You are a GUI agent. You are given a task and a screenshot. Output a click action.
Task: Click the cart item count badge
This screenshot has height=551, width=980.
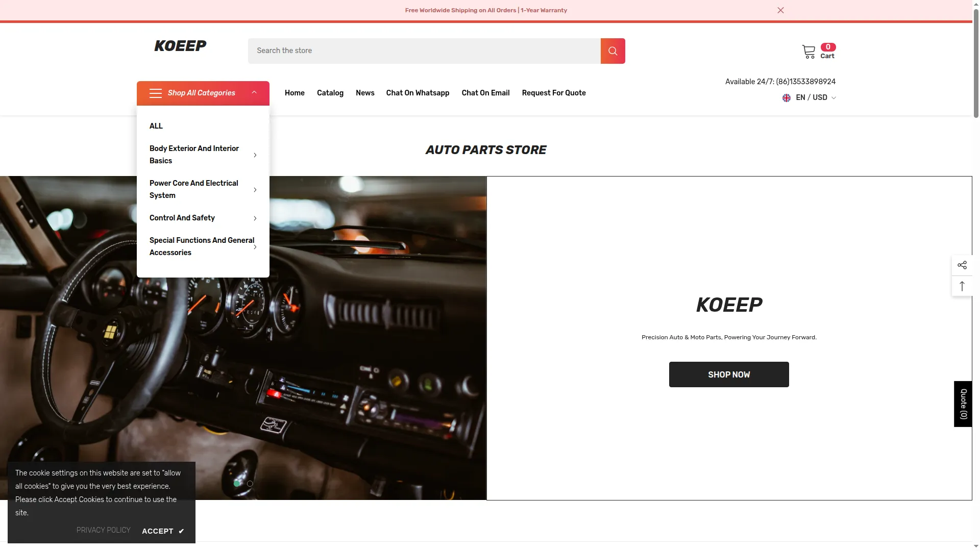[x=828, y=47]
